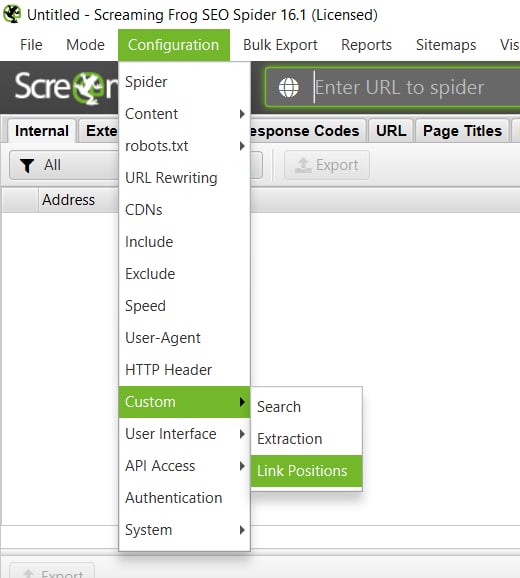520x578 pixels.
Task: Expand the User Interface submenu
Action: pos(184,434)
